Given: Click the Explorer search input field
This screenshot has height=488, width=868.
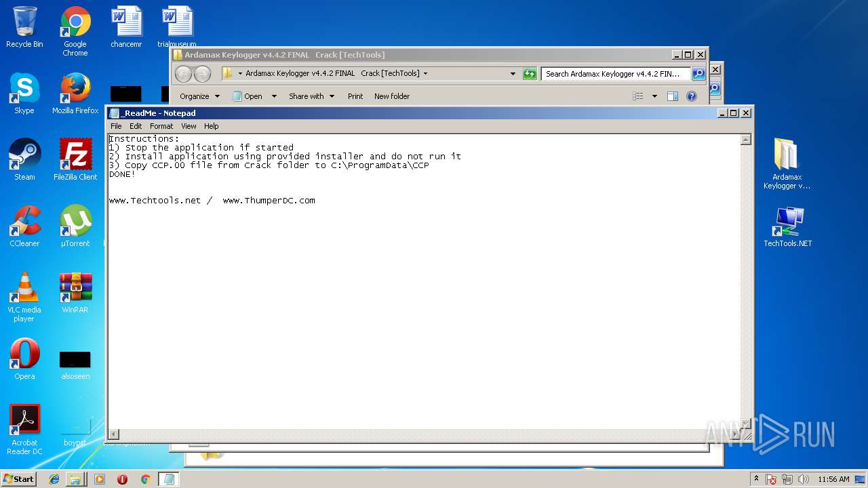Looking at the screenshot, I should 616,74.
